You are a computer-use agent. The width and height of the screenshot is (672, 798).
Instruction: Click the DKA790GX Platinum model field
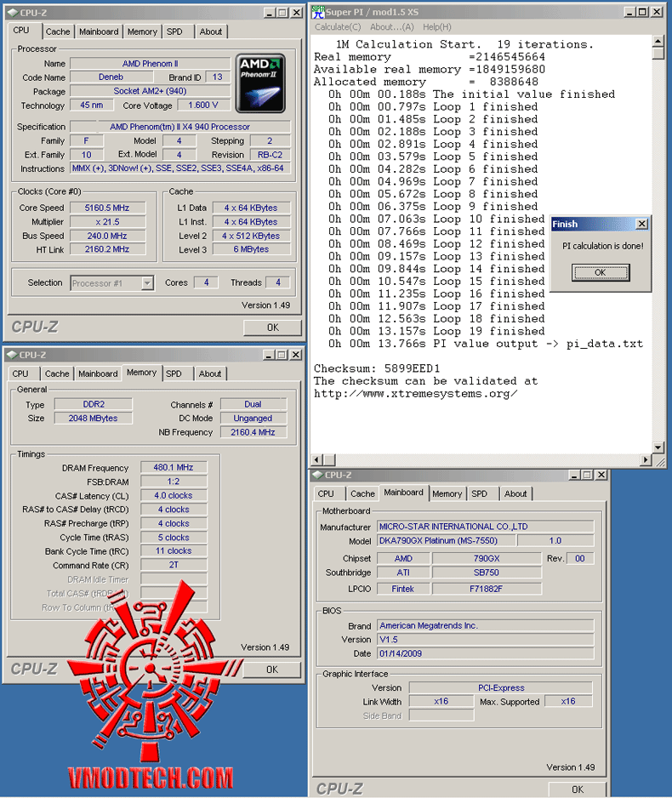click(446, 540)
